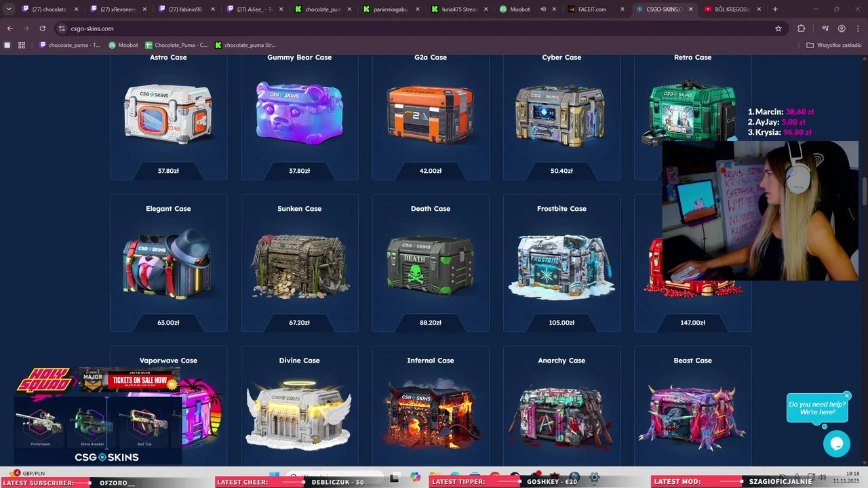Viewport: 868px width, 488px height.
Task: View site information icon in address bar
Action: 62,28
